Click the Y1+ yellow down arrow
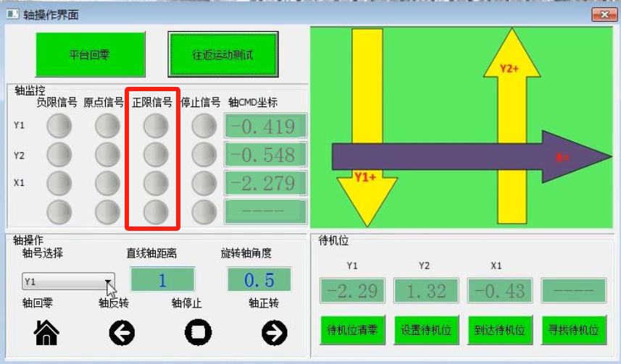 (367, 109)
